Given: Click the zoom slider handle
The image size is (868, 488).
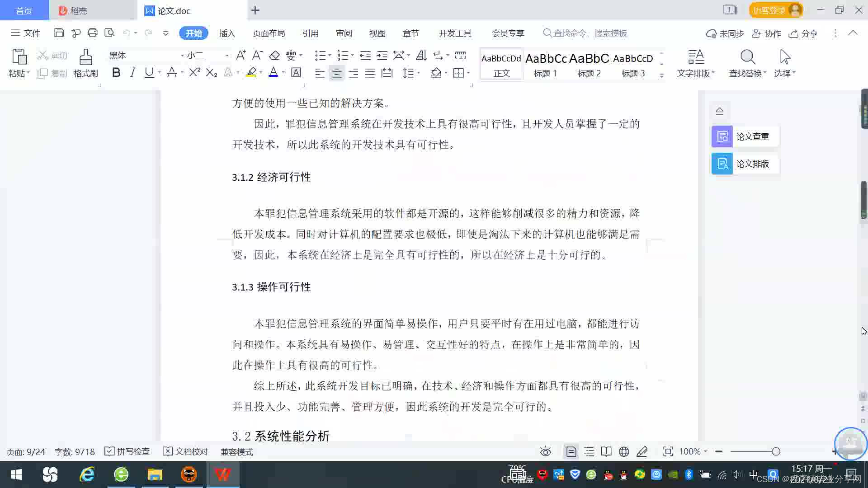Looking at the screenshot, I should coord(776,451).
